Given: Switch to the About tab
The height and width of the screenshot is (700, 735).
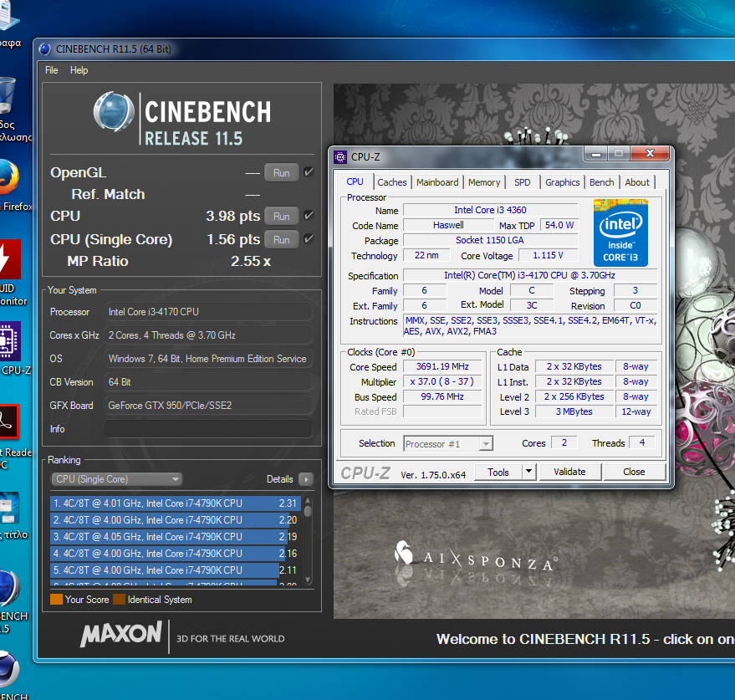Looking at the screenshot, I should tap(637, 182).
